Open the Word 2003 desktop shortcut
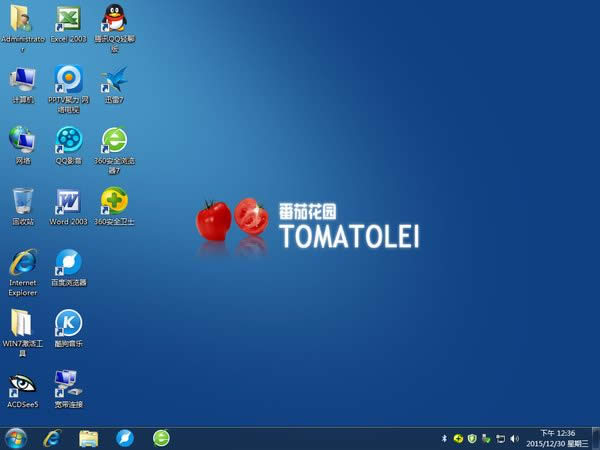 tap(68, 200)
